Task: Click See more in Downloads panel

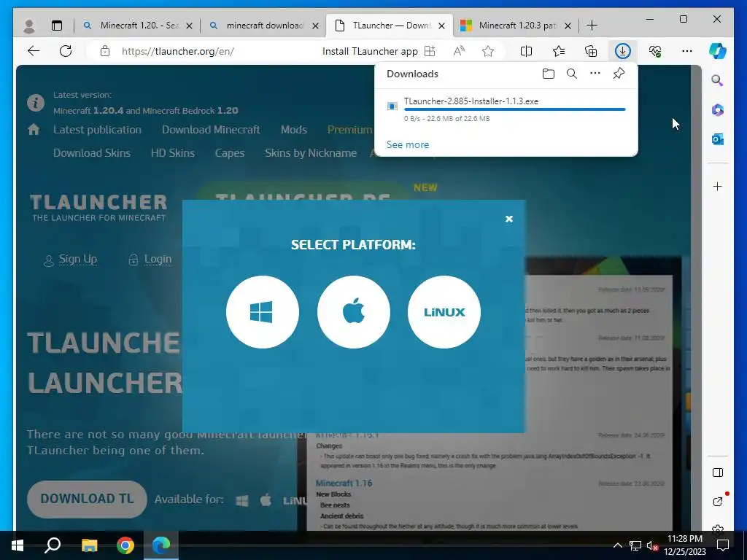Action: [x=407, y=144]
